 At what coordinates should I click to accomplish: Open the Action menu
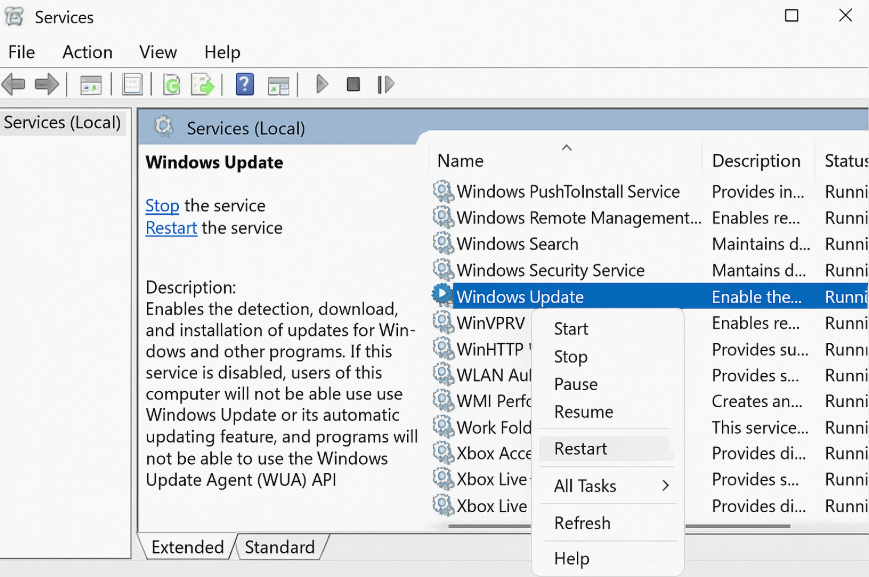pos(87,52)
